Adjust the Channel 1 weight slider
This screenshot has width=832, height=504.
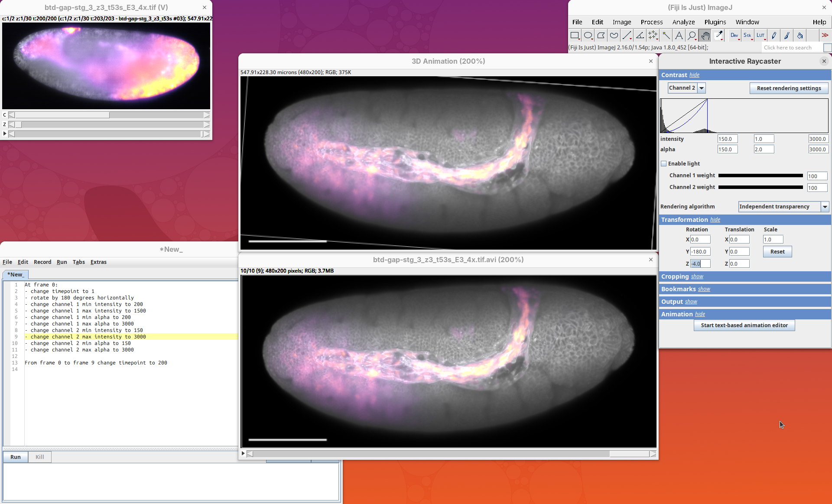[760, 176]
